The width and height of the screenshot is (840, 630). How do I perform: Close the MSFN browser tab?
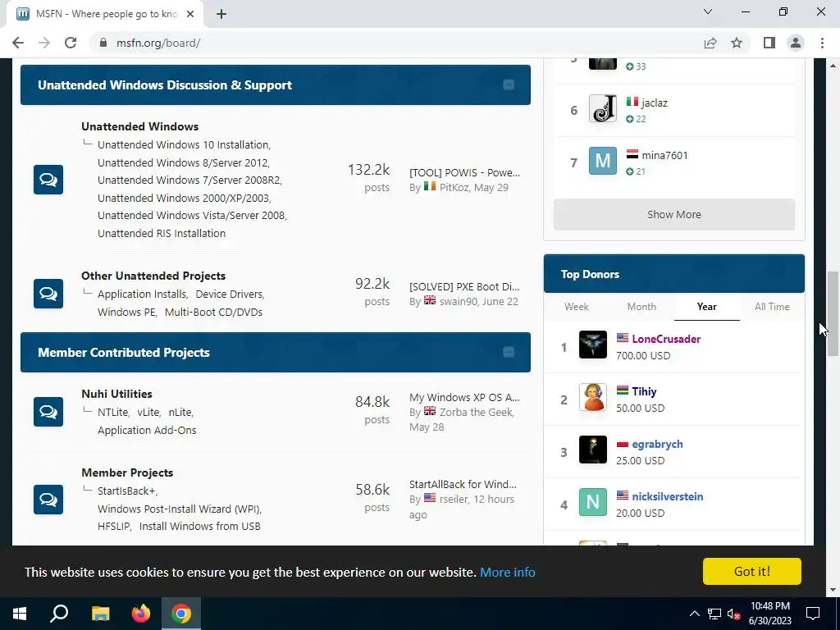click(x=190, y=14)
